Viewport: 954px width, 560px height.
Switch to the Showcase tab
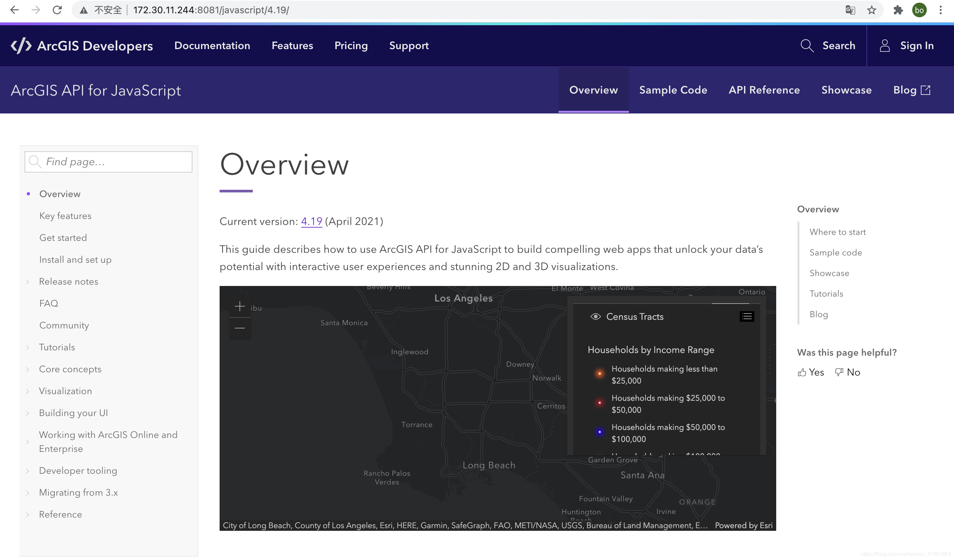847,90
